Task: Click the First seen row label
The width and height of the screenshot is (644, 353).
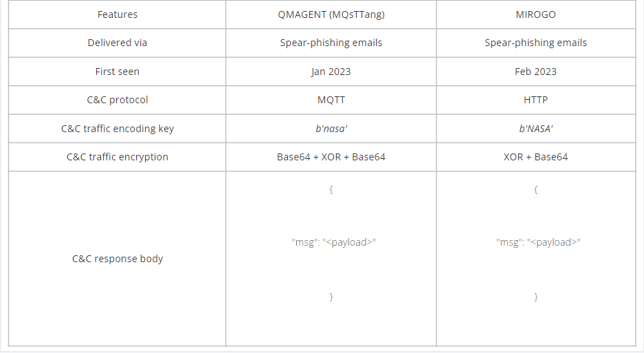Action: [117, 72]
